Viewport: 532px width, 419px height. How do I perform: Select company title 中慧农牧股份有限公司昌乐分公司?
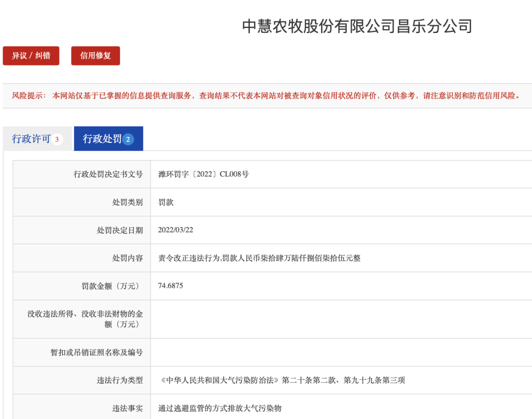357,26
